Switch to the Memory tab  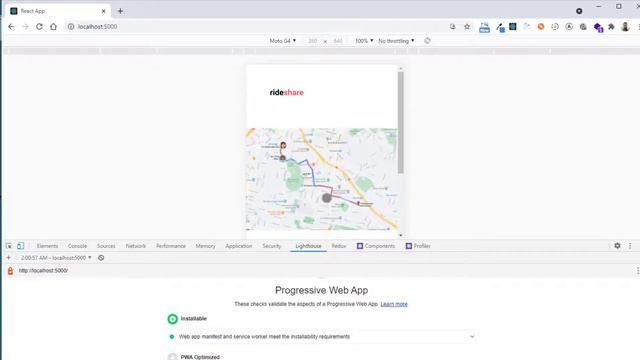205,246
